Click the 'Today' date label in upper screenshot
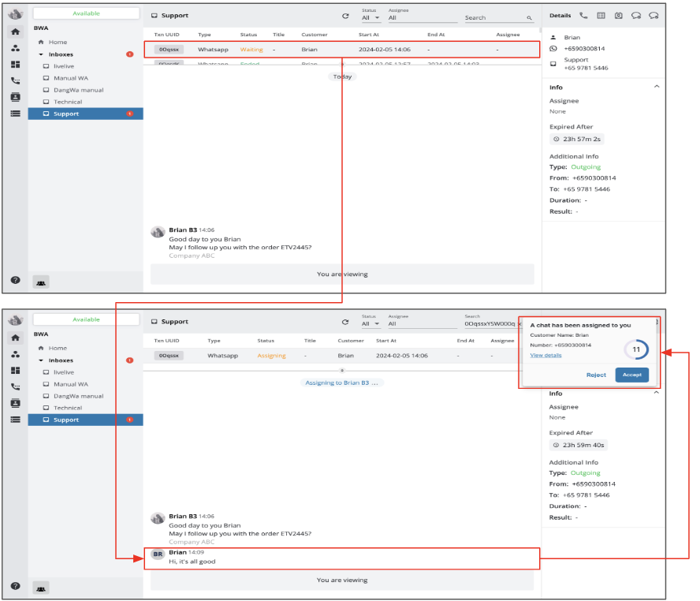Image resolution: width=700 pixels, height=601 pixels. point(342,77)
